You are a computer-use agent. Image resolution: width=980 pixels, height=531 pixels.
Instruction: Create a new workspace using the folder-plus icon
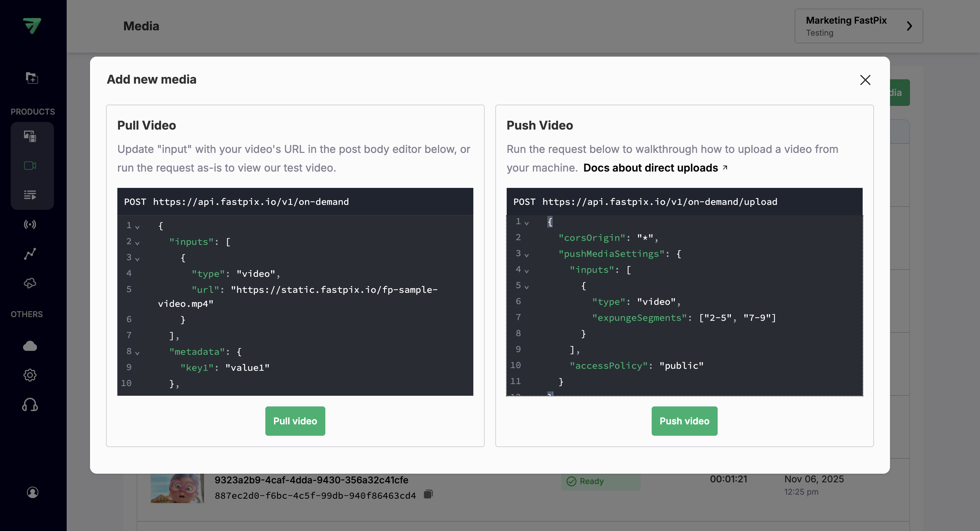pos(32,78)
